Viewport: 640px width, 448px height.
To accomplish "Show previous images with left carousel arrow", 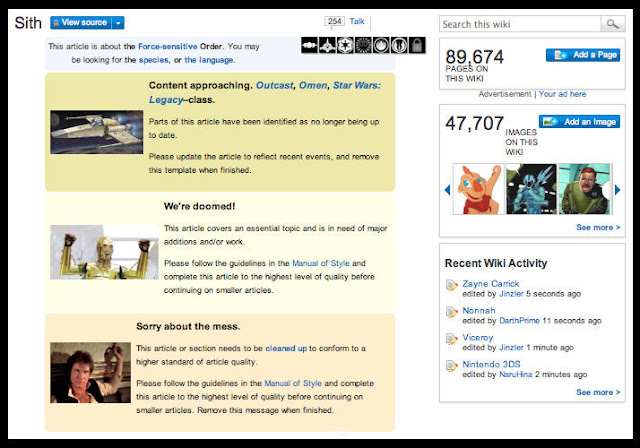I will tap(447, 190).
